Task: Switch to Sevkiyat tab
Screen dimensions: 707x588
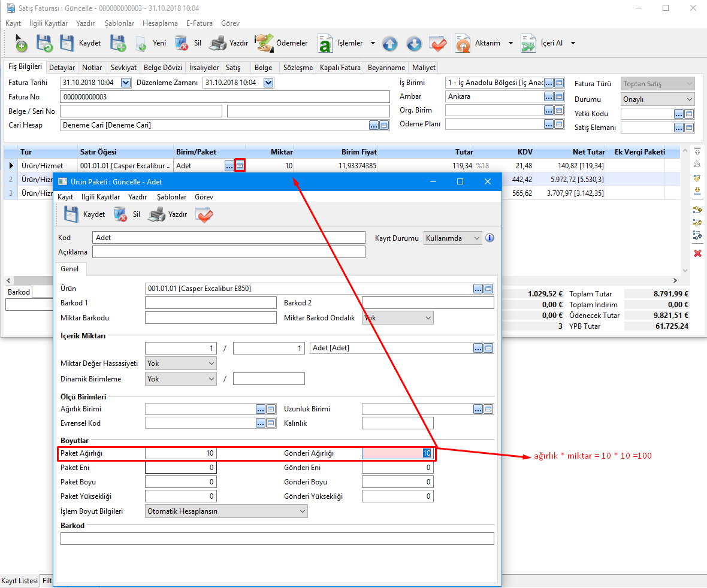Action: pos(123,68)
